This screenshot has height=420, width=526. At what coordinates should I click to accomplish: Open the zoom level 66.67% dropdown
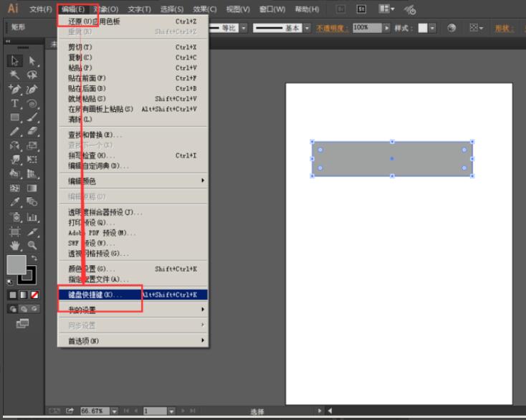click(115, 411)
